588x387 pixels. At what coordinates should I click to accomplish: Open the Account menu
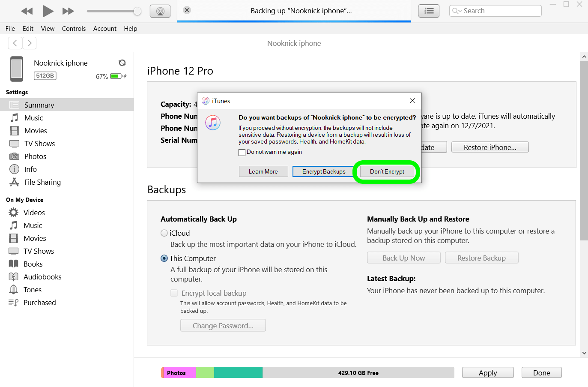(105, 29)
